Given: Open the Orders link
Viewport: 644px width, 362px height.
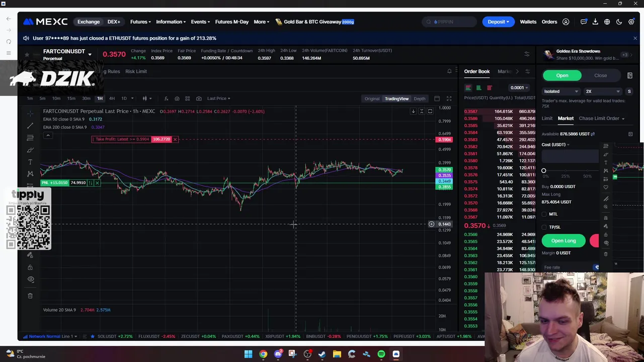Looking at the screenshot, I should click(x=549, y=22).
